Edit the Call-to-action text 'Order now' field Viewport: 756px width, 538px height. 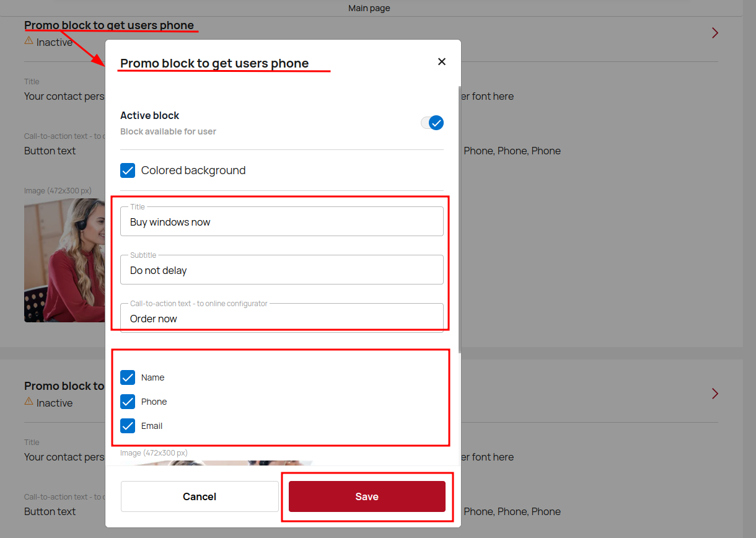pos(281,319)
